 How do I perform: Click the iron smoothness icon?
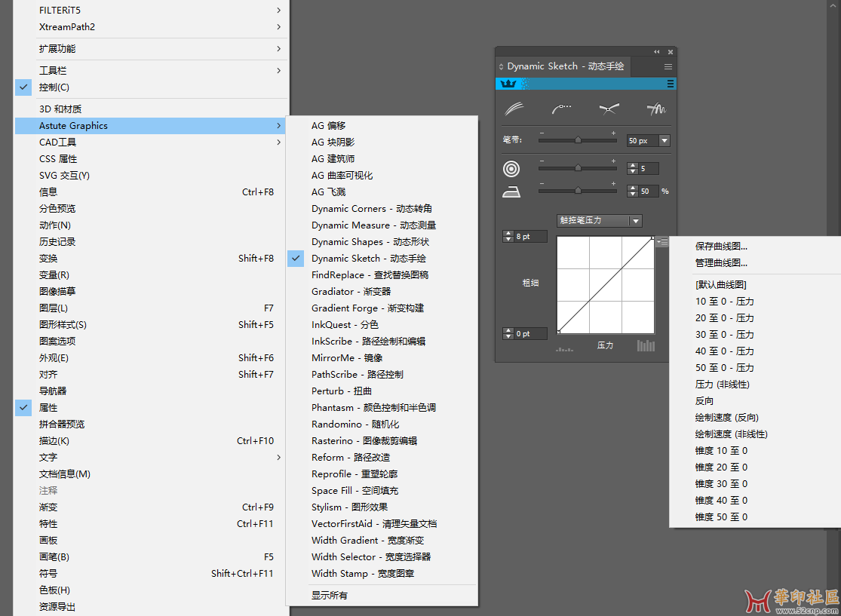tap(511, 192)
